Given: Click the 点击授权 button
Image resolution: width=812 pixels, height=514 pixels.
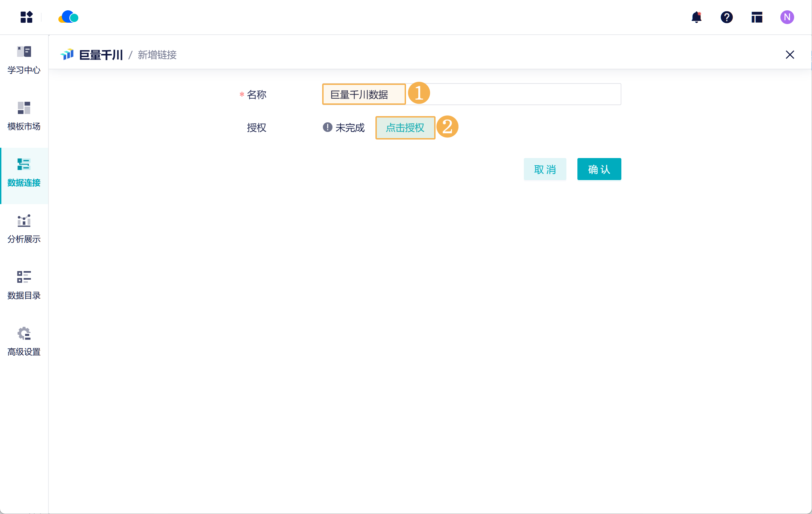Looking at the screenshot, I should [405, 128].
